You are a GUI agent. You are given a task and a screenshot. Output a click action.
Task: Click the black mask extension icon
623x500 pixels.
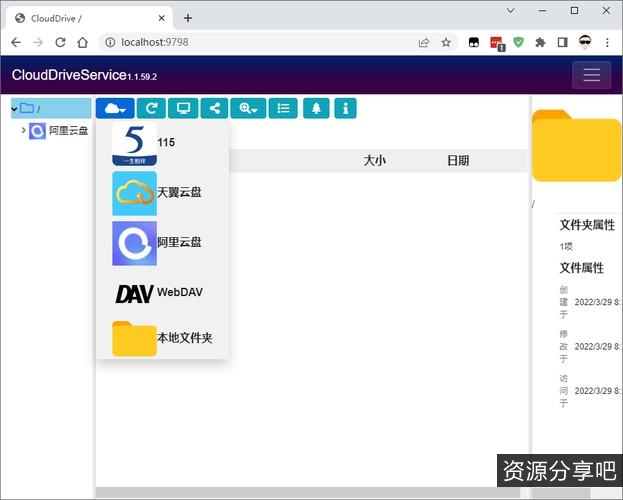pyautogui.click(x=474, y=42)
